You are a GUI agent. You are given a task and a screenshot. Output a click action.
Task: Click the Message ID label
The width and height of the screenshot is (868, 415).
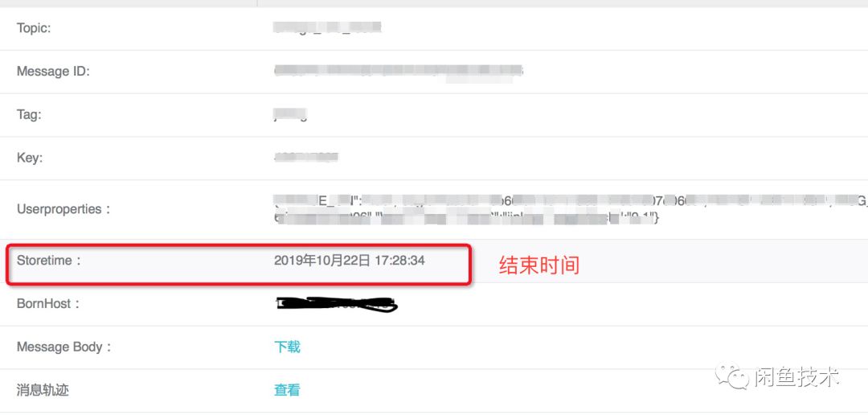pyautogui.click(x=53, y=72)
